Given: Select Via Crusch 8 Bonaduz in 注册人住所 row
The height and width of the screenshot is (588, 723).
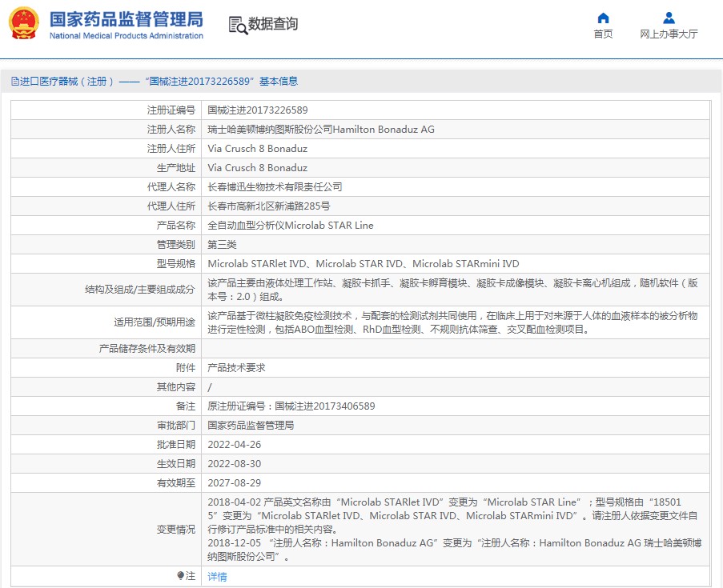Looking at the screenshot, I should (257, 149).
